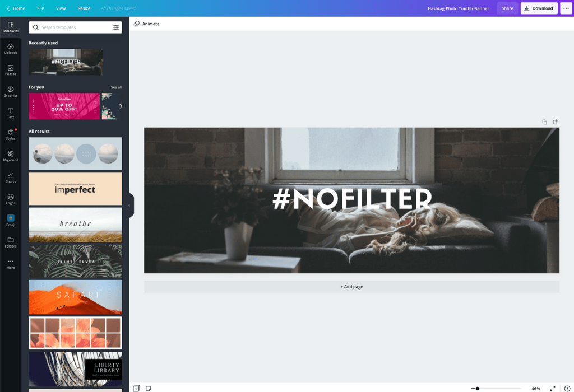Screen dimensions: 574x392
Task: Open the Emoji panel
Action: pyautogui.click(x=11, y=221)
